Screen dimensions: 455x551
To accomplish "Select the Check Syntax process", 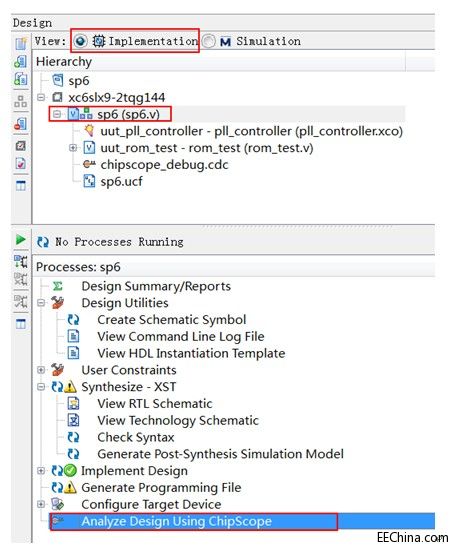I will tap(136, 437).
